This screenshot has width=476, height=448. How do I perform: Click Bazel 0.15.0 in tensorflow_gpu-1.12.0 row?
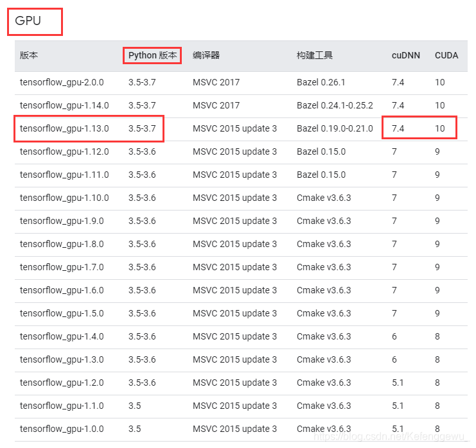321,151
